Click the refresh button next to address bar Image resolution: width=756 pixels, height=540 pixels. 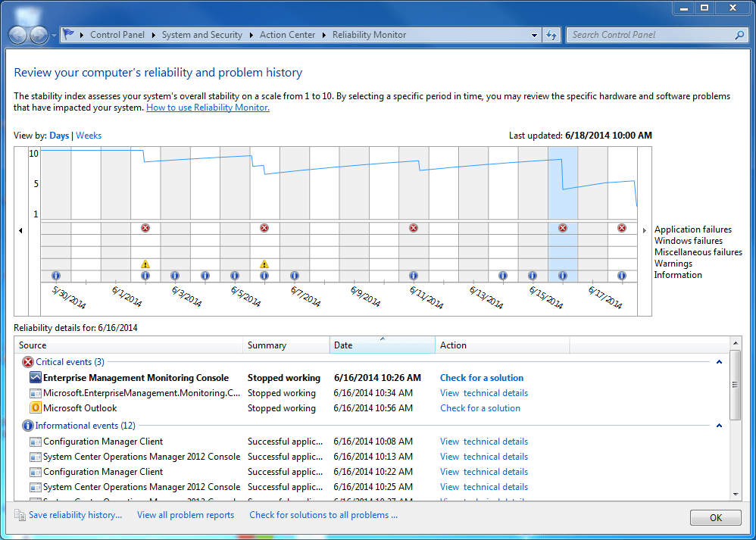point(551,35)
